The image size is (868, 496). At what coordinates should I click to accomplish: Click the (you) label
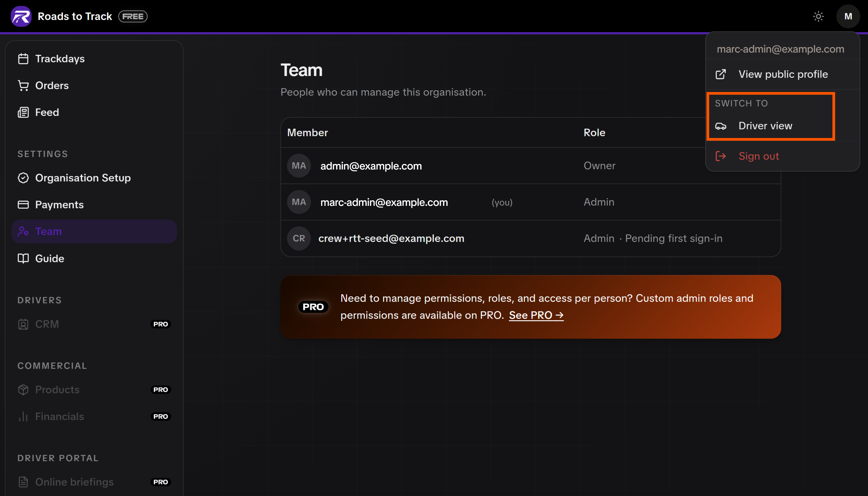(502, 202)
